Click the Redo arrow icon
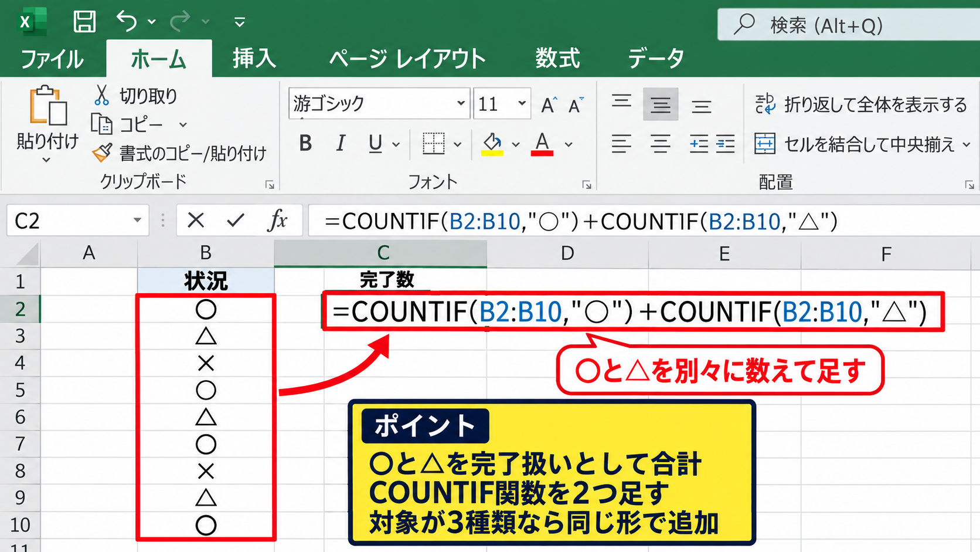980x552 pixels. pyautogui.click(x=180, y=21)
